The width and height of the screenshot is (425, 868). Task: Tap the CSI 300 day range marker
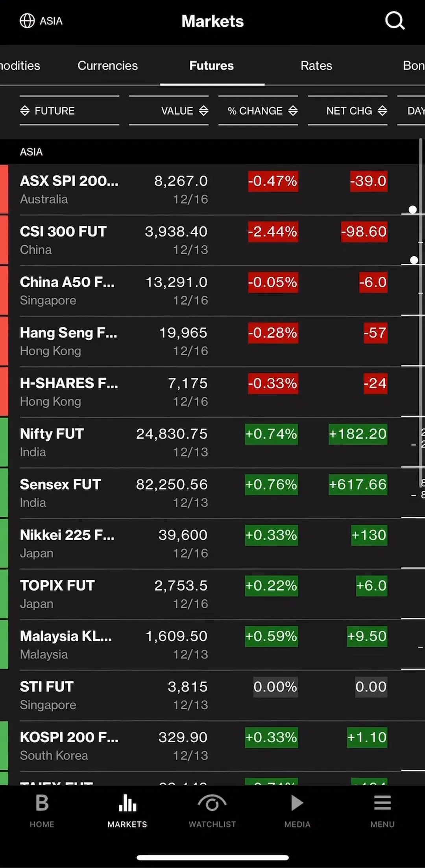414,260
